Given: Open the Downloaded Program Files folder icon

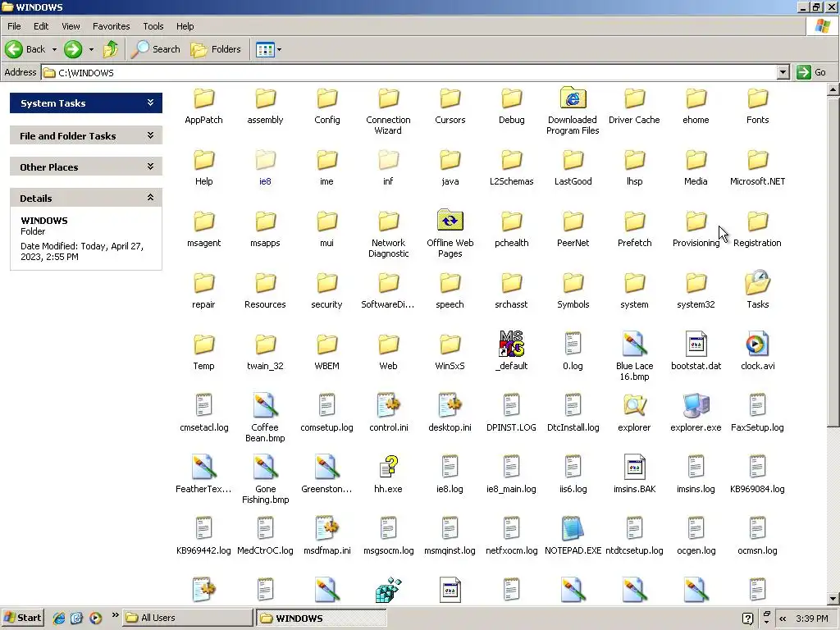Looking at the screenshot, I should (573, 98).
